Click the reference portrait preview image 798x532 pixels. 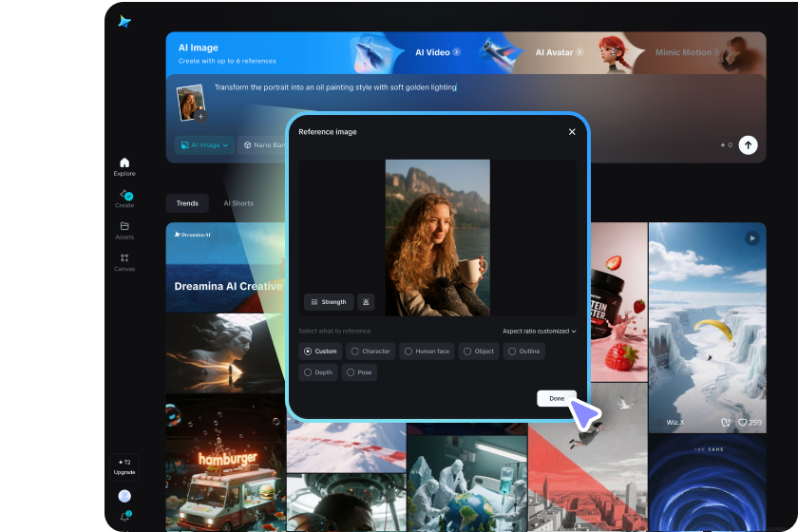pyautogui.click(x=438, y=237)
